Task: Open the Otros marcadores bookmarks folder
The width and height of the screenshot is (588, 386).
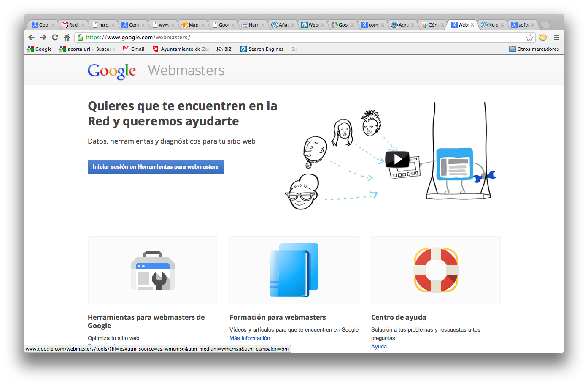Action: click(534, 49)
